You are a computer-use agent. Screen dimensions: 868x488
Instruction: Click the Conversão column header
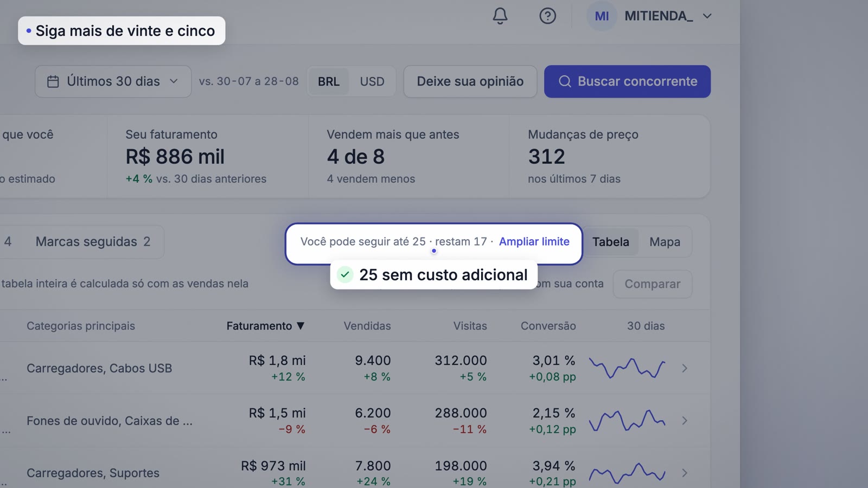tap(548, 326)
